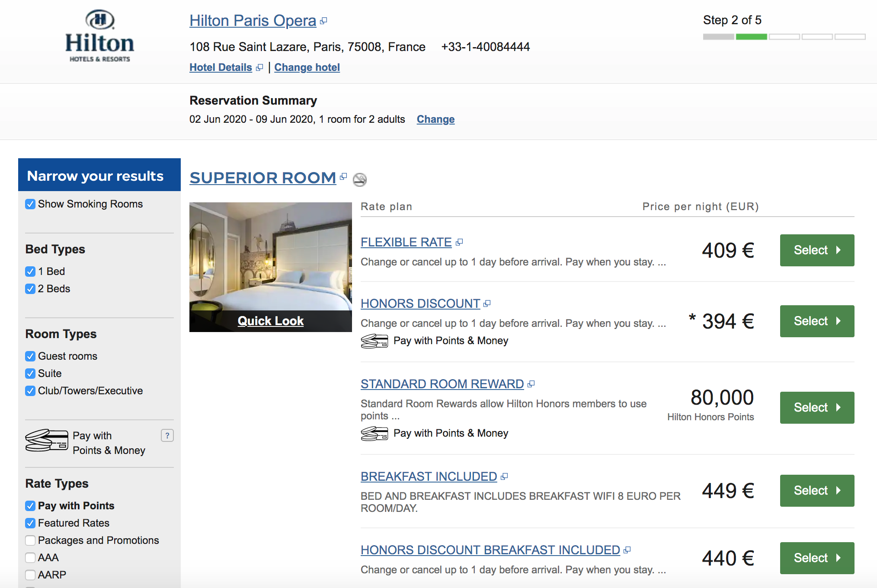Open the Pay with Points help question icon
The width and height of the screenshot is (877, 588).
167,435
